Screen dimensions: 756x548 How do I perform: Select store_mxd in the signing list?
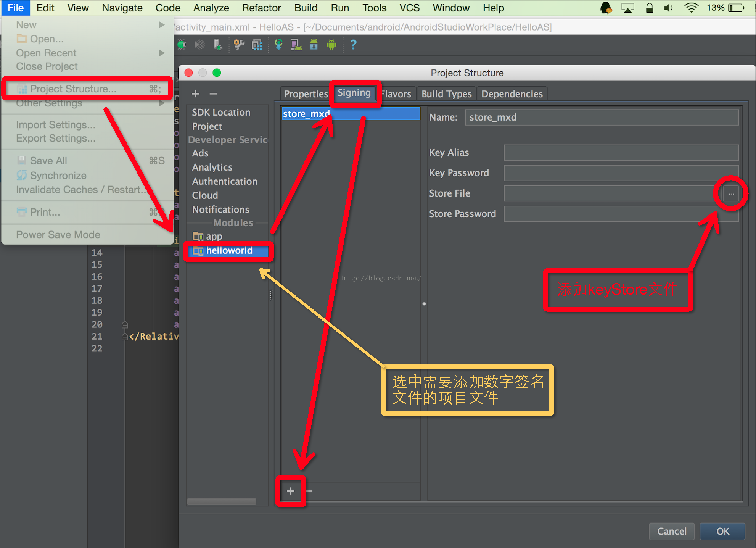(x=351, y=114)
